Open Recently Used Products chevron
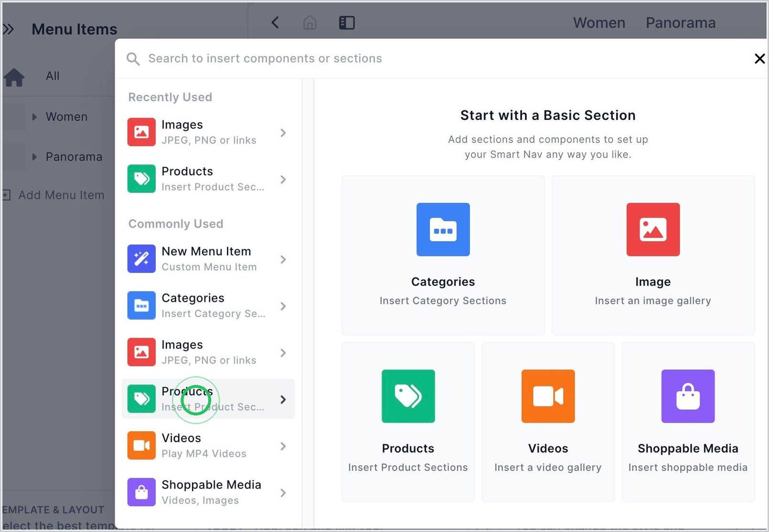Screen dimensions: 769x532 [283, 180]
